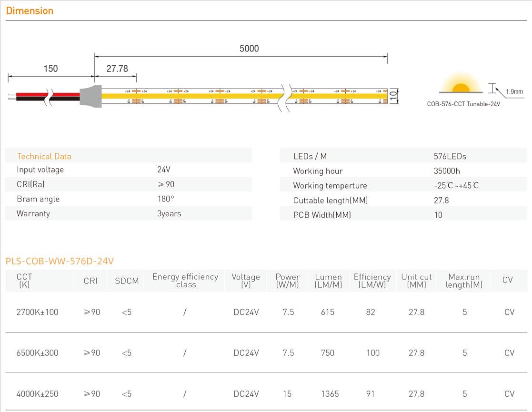Click the strip break symbol mid-diagram

pyautogui.click(x=286, y=97)
